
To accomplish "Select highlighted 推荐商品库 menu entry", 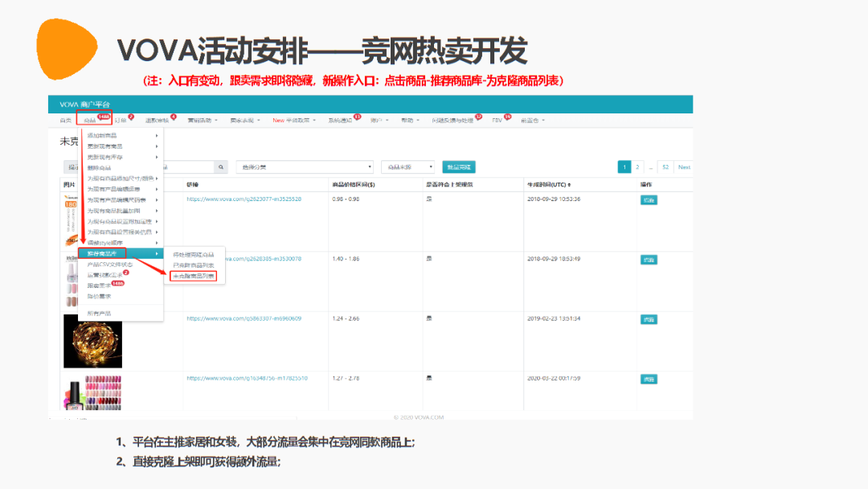I will (x=121, y=253).
